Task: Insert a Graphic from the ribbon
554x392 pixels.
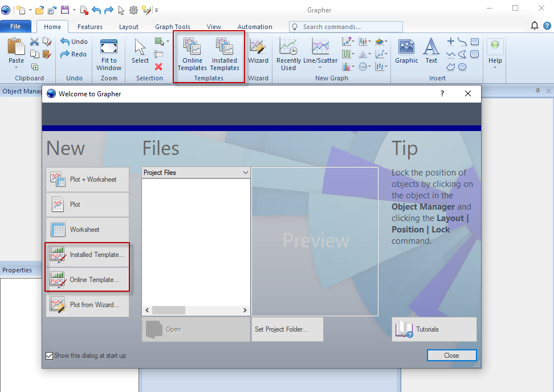Action: pyautogui.click(x=406, y=52)
